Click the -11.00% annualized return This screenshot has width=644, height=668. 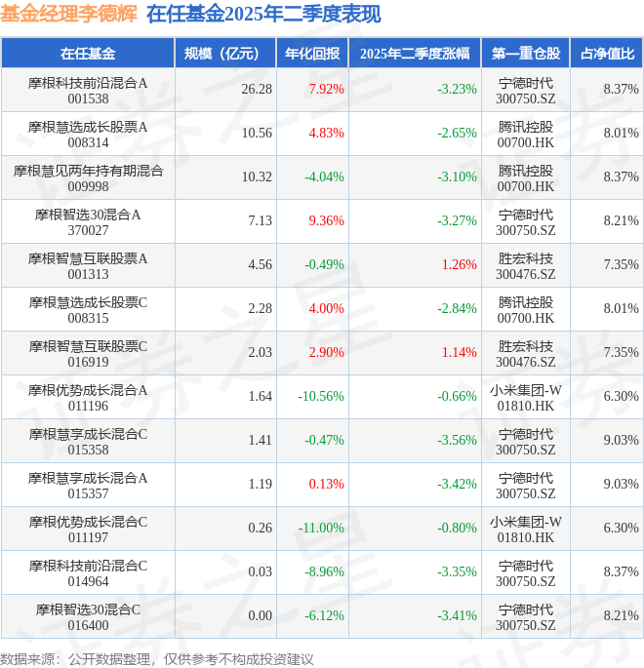pyautogui.click(x=321, y=528)
